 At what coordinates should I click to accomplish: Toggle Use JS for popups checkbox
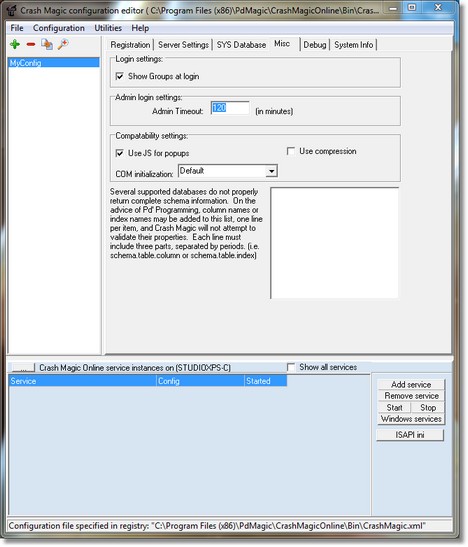click(x=120, y=153)
